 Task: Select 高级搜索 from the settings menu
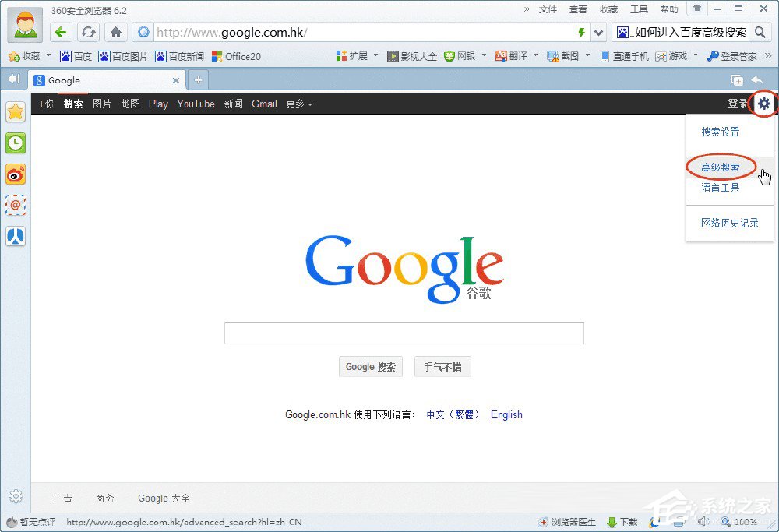click(x=720, y=166)
